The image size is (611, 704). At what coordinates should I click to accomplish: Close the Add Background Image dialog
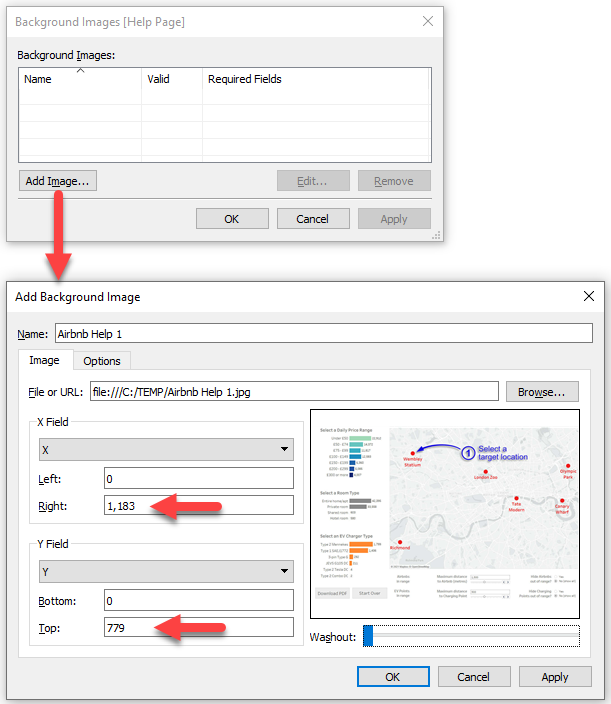click(x=588, y=296)
